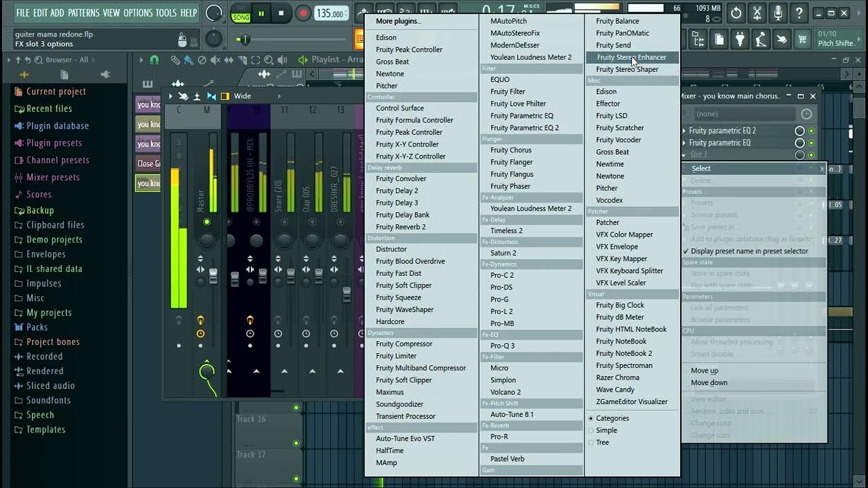Open the HELP menu
Image resolution: width=868 pixels, height=488 pixels.
coord(189,13)
